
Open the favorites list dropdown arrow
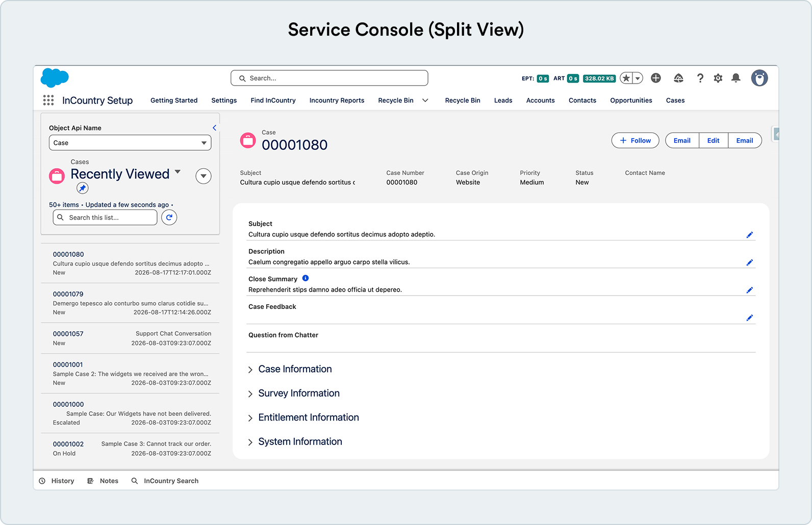click(638, 78)
